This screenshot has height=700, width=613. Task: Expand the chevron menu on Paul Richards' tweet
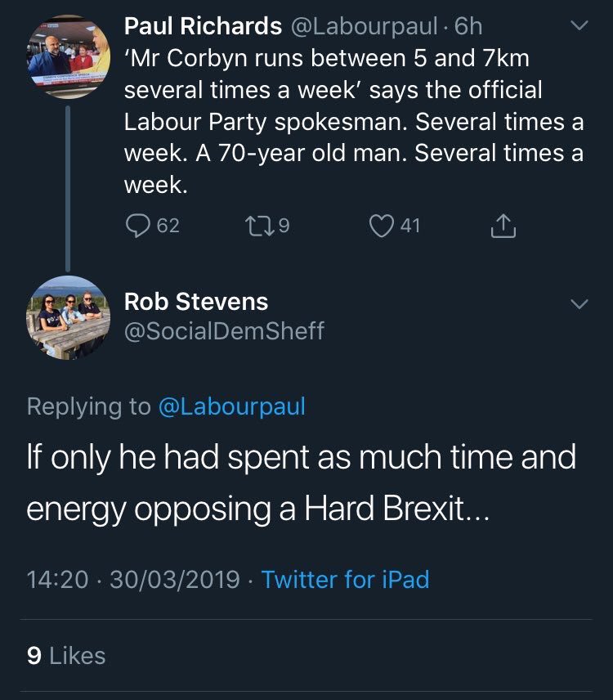point(578,27)
